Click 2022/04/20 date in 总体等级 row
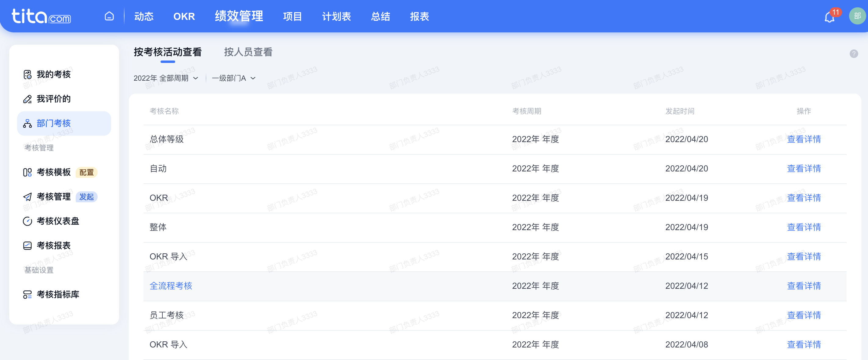Viewport: 868px width, 360px height. click(686, 139)
